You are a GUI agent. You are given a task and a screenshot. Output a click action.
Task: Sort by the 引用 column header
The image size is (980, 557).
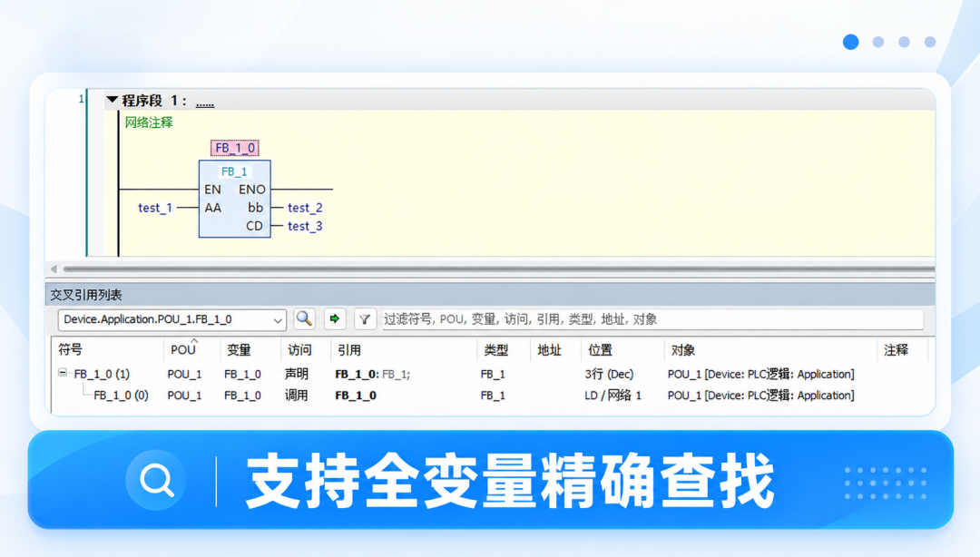(x=348, y=350)
